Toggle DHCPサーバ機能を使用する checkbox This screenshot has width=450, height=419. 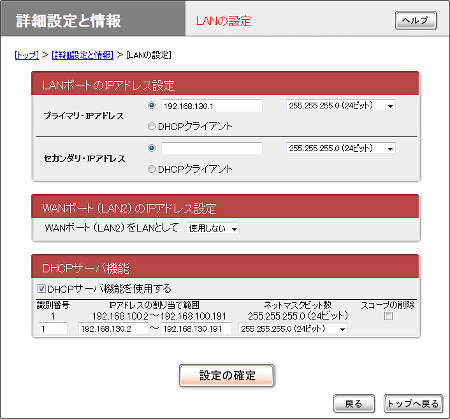41,288
